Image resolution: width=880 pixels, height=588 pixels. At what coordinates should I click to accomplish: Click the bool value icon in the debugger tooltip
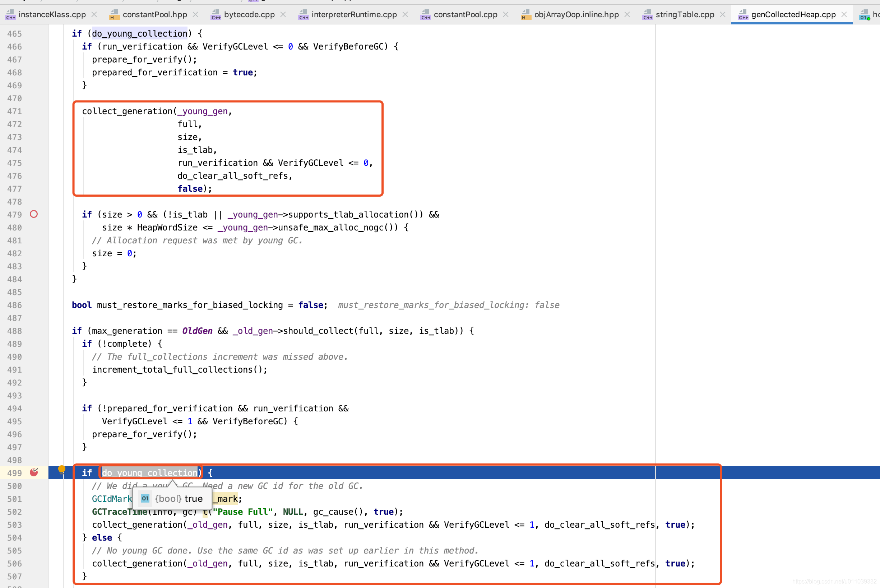(145, 498)
